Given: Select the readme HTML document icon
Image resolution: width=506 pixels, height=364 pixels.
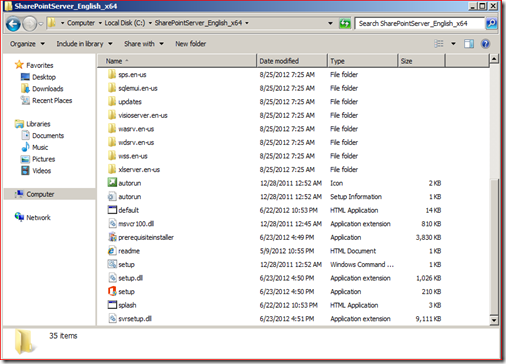Looking at the screenshot, I should pyautogui.click(x=112, y=251).
